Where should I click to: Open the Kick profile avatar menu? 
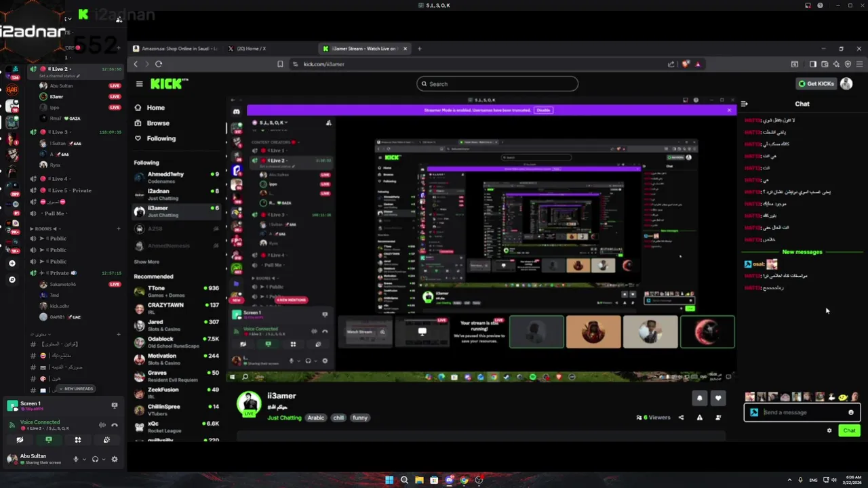click(846, 84)
